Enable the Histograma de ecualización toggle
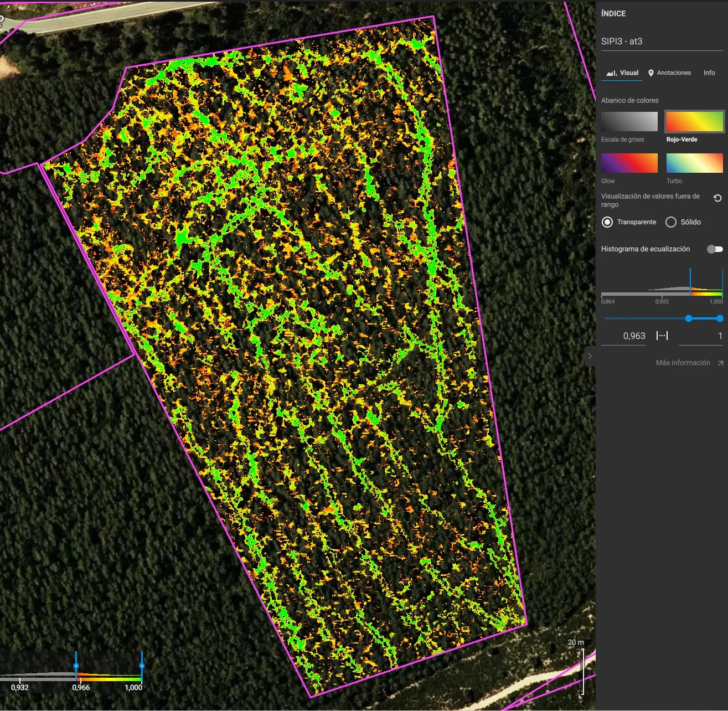Image resolution: width=728 pixels, height=711 pixels. (x=715, y=249)
